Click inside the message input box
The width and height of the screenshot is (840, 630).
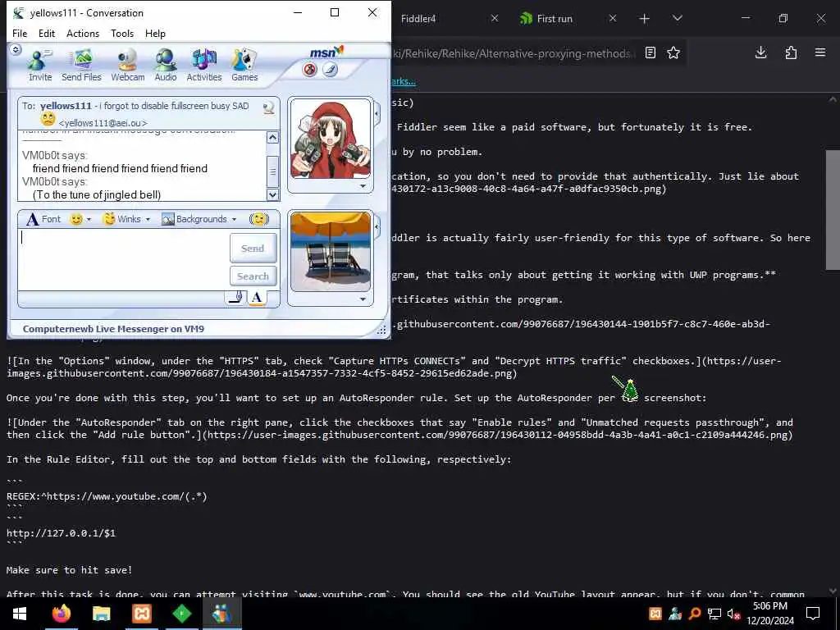(124, 260)
